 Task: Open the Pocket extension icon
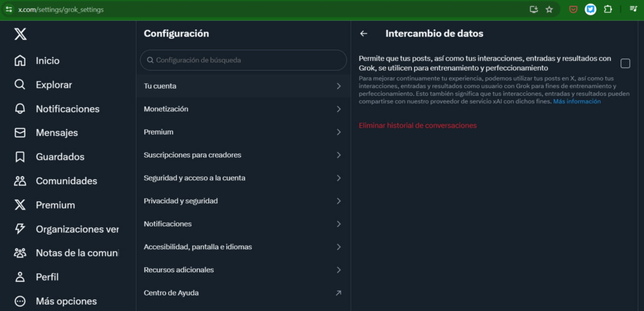pyautogui.click(x=573, y=9)
